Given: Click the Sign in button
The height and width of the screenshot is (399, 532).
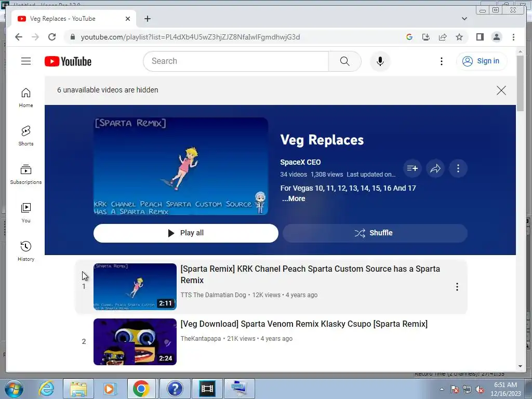Looking at the screenshot, I should click(x=482, y=61).
